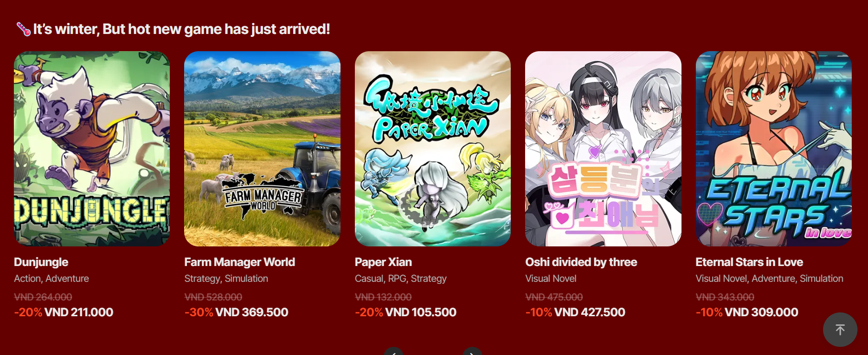Open the Paper Xian cover image

click(433, 149)
